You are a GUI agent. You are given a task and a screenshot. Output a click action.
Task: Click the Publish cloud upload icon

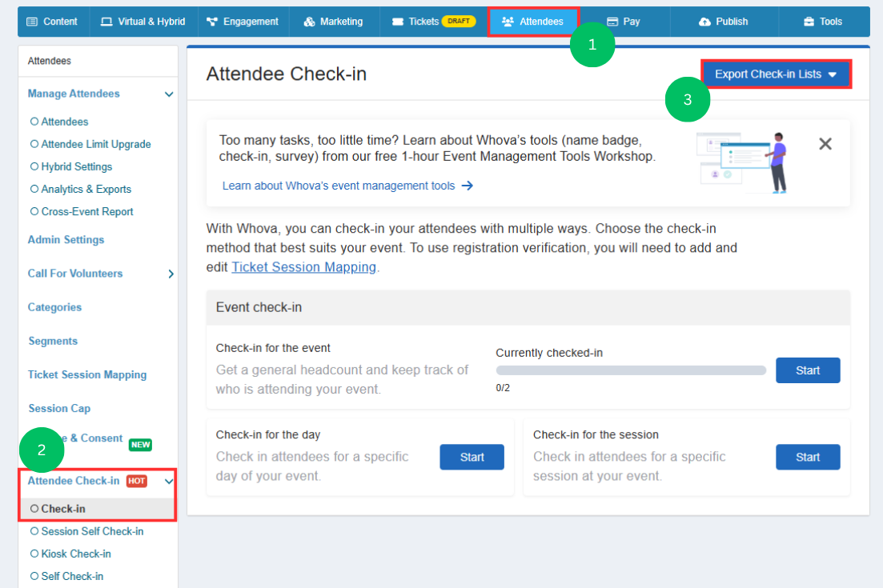(704, 22)
